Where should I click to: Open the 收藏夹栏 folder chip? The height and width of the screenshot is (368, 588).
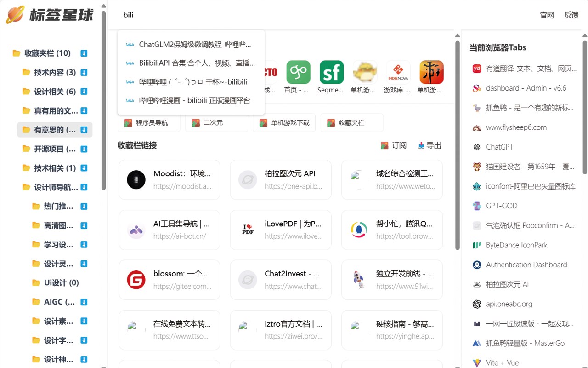pos(352,123)
